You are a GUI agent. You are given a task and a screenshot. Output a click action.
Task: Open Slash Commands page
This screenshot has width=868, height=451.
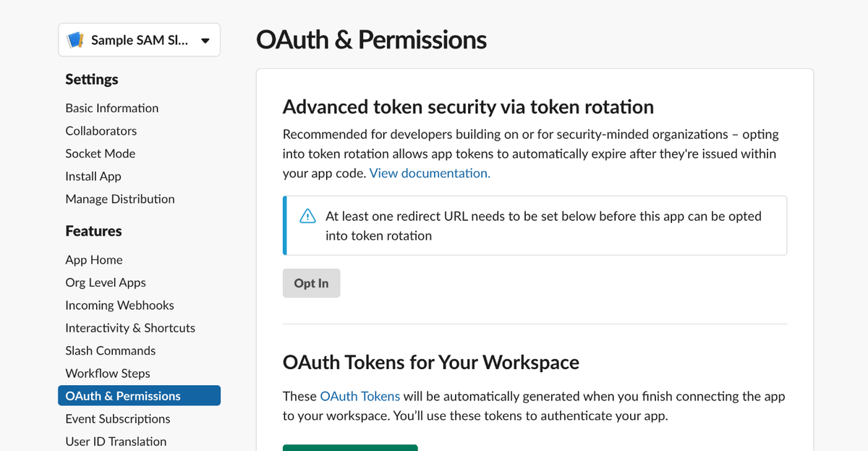tap(111, 350)
